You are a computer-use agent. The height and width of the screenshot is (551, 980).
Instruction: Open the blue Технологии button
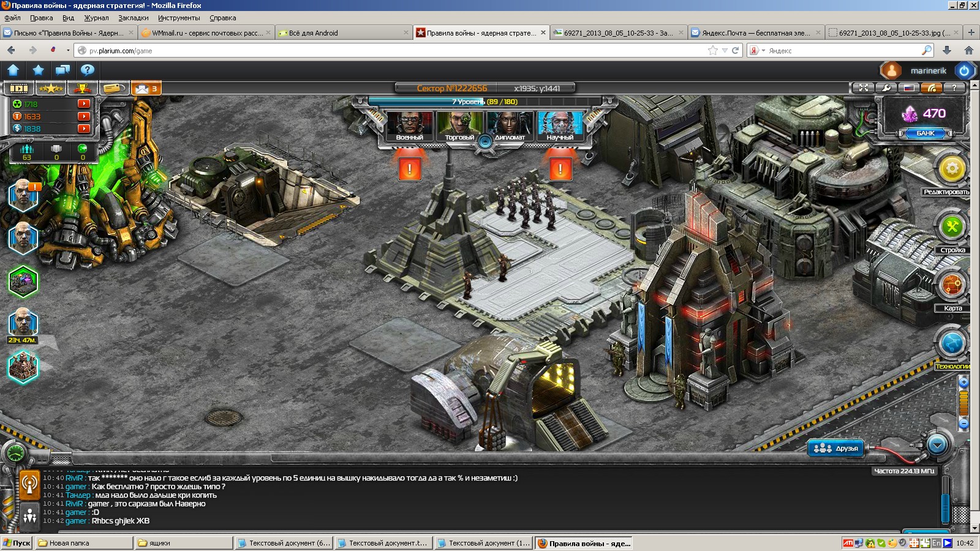pyautogui.click(x=952, y=343)
